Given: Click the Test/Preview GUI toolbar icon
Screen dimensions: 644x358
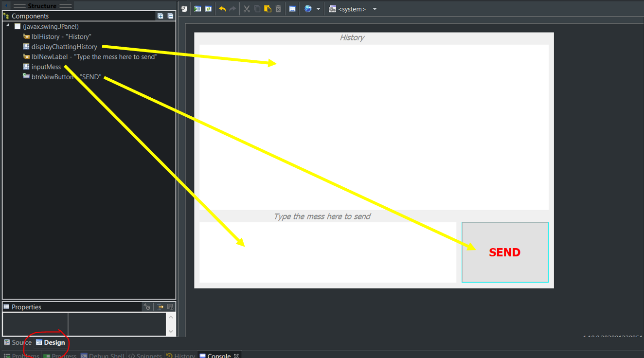Looking at the screenshot, I should (197, 9).
